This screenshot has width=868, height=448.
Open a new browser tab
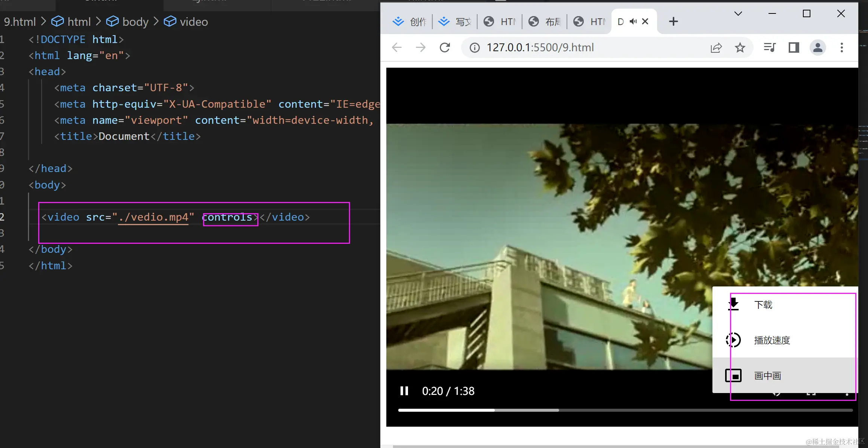(673, 21)
